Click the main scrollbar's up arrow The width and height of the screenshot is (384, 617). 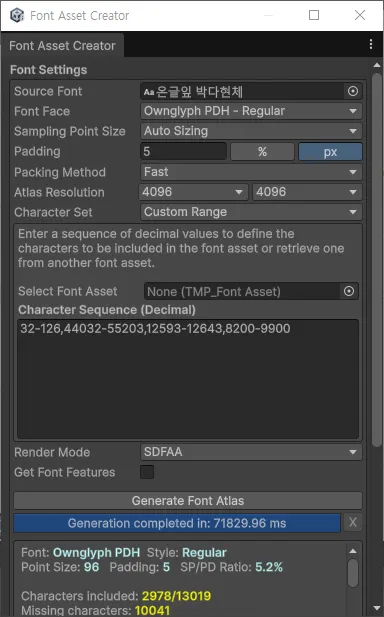click(377, 65)
